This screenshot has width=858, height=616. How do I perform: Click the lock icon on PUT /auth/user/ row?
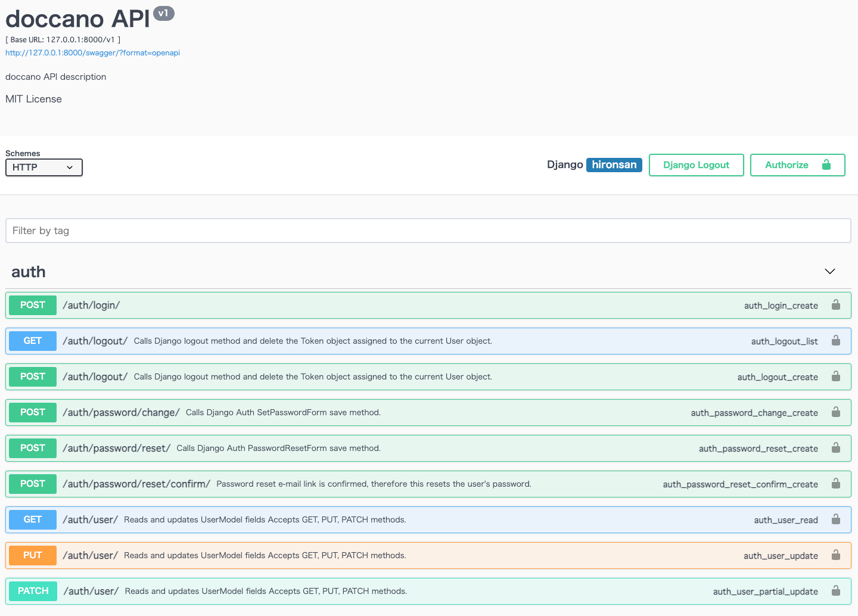(x=836, y=555)
